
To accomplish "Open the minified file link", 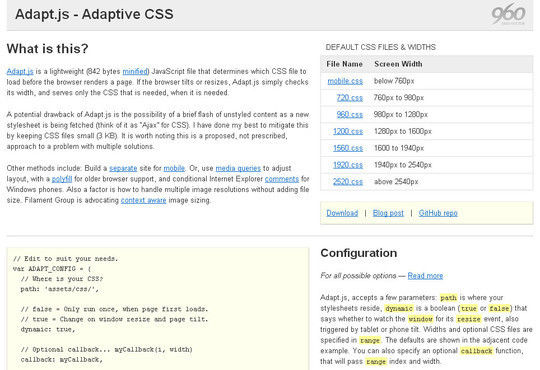I will point(135,71).
